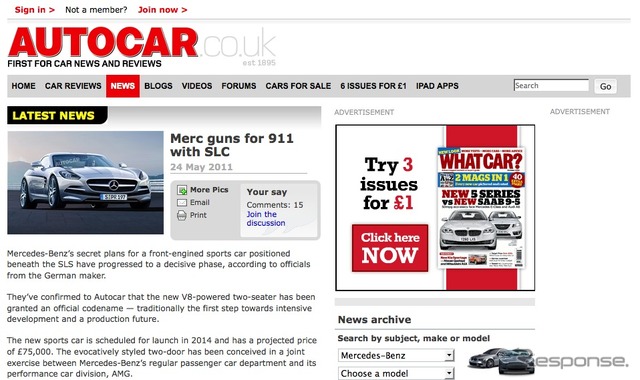Click the What Car? magazine cover

[x=481, y=207]
